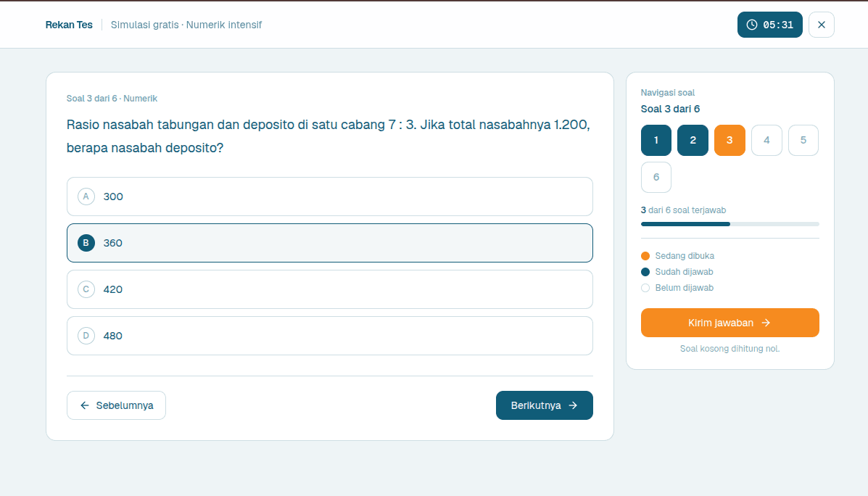868x496 pixels.
Task: Choose answer C, 420
Action: (330, 289)
